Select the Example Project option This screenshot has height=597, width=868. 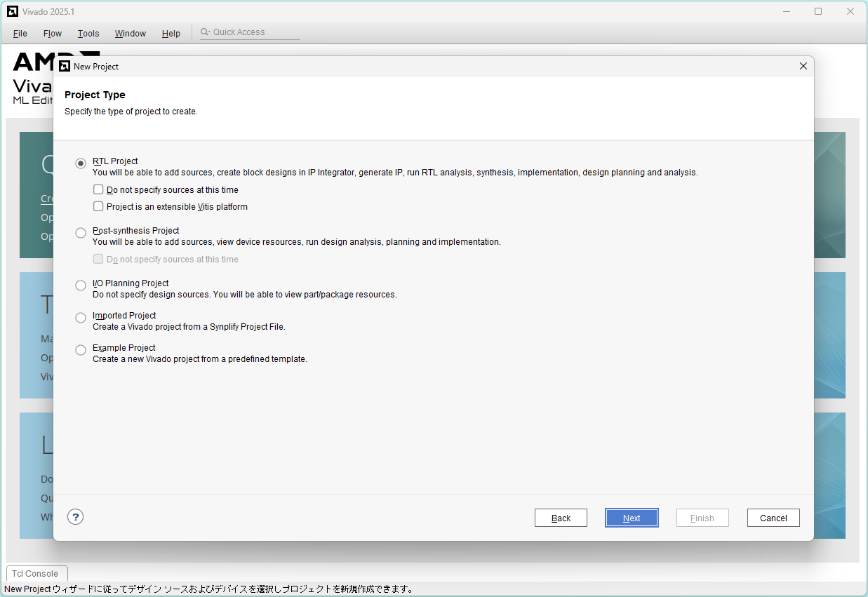pos(81,350)
